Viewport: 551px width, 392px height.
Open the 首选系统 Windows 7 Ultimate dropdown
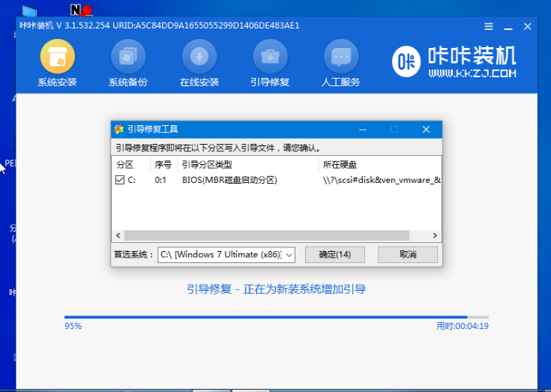226,255
